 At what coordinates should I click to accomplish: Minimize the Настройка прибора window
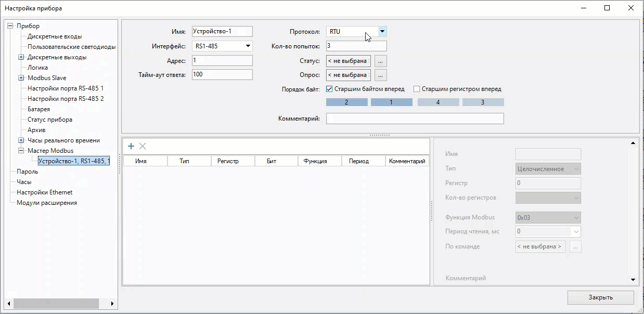coord(583,8)
